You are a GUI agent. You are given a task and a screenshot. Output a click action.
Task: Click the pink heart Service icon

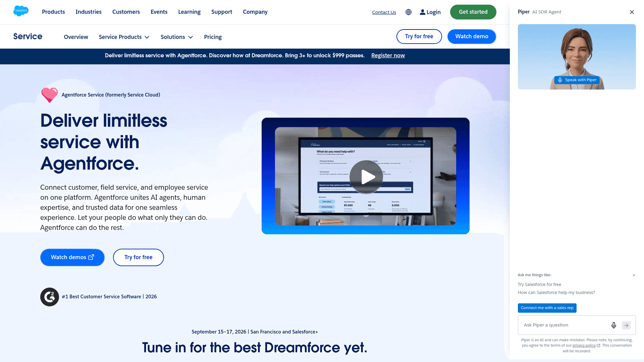coord(49,95)
